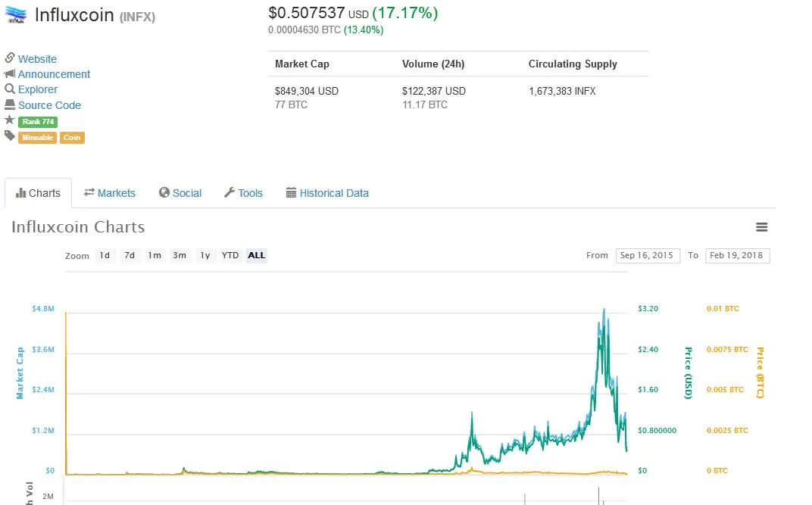This screenshot has width=812, height=505.
Task: Switch to the Markets tab
Action: pos(110,193)
